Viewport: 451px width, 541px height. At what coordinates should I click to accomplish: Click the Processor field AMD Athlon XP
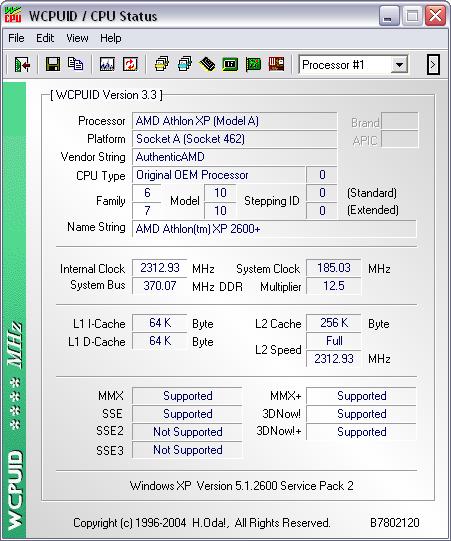tap(234, 121)
